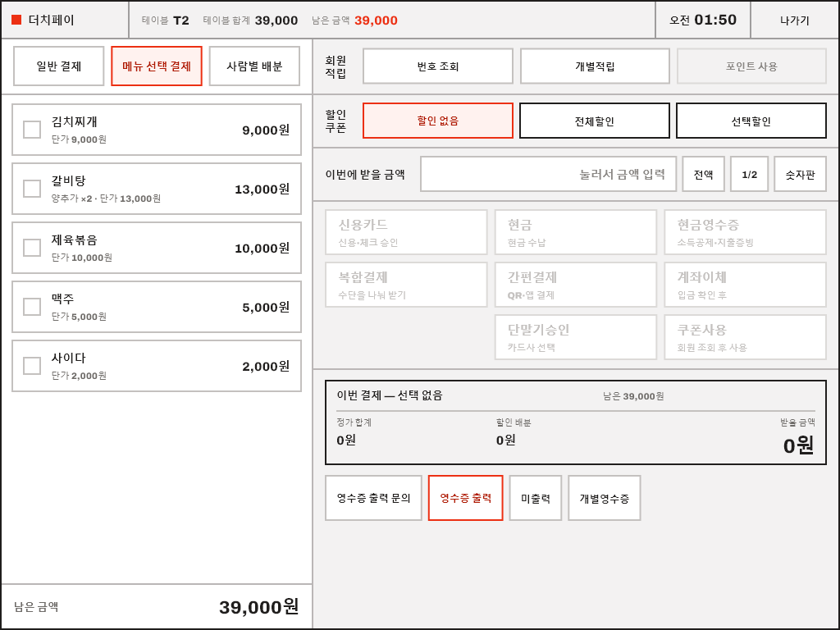The image size is (840, 630).
Task: Select 현금 payment method
Action: click(x=576, y=232)
